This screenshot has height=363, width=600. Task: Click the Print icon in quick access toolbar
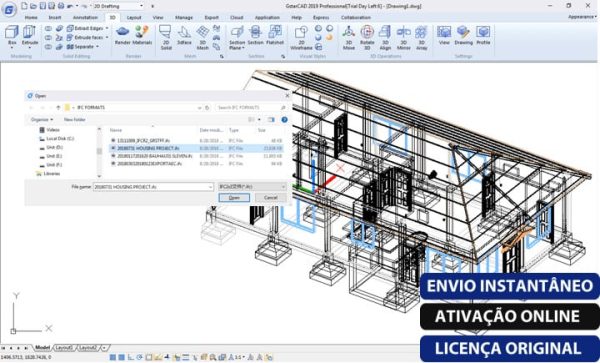point(60,6)
